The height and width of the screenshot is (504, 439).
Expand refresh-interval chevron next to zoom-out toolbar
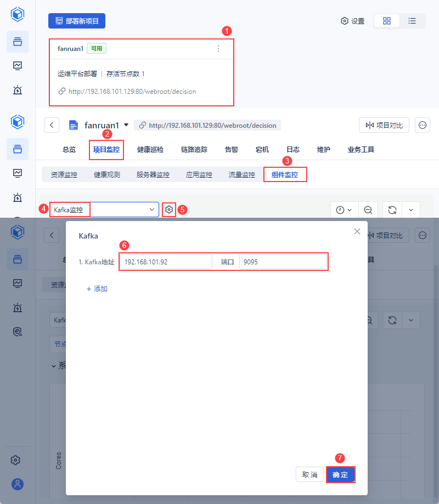(x=411, y=210)
